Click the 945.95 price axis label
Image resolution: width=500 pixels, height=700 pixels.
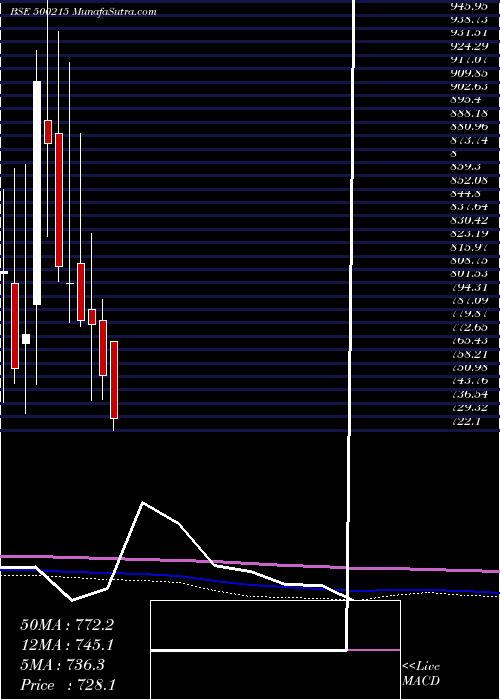tap(469, 7)
